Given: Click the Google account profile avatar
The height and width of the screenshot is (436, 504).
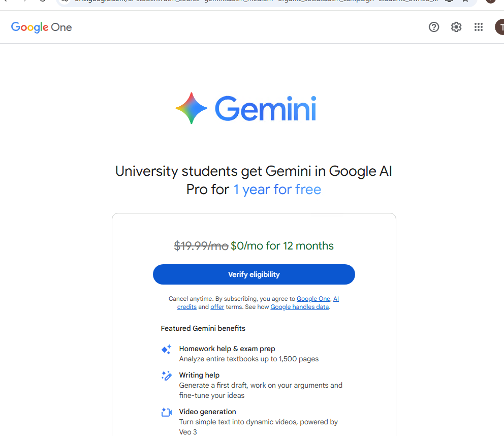Looking at the screenshot, I should click(500, 27).
